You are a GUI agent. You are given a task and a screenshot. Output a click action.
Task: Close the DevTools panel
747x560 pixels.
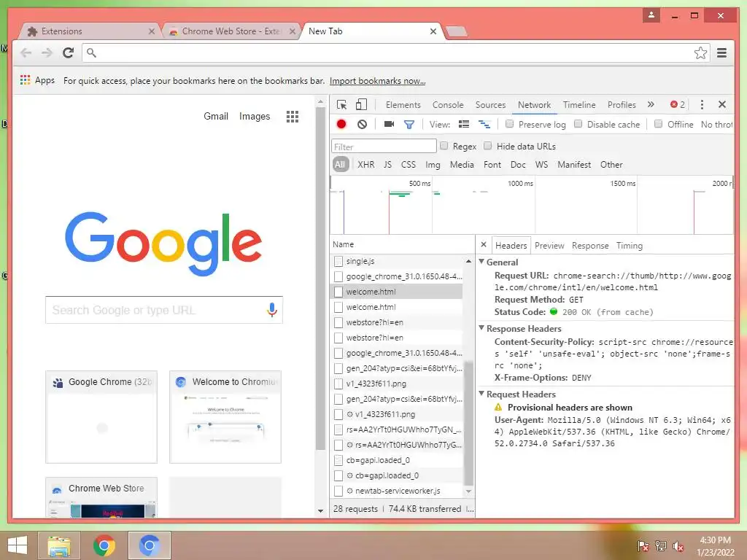[722, 104]
